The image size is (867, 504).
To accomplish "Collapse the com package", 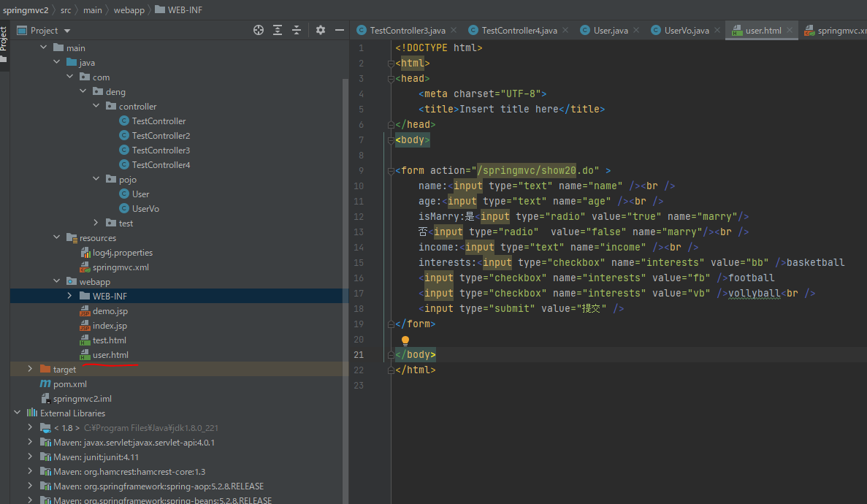I will pyautogui.click(x=69, y=77).
